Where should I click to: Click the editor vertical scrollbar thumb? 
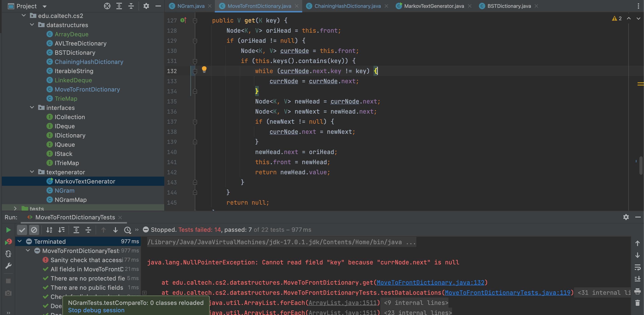tap(641, 166)
